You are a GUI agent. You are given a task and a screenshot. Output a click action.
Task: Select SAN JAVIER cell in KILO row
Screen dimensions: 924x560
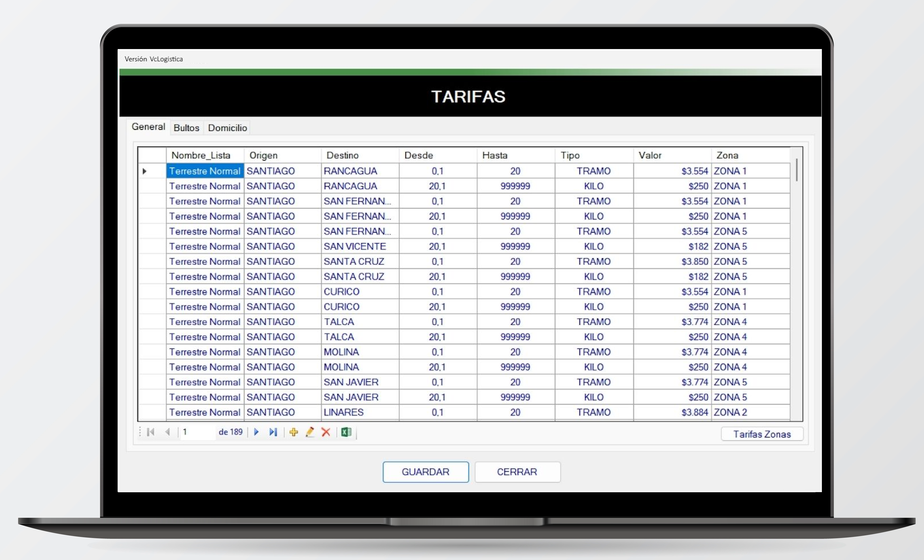tap(360, 397)
